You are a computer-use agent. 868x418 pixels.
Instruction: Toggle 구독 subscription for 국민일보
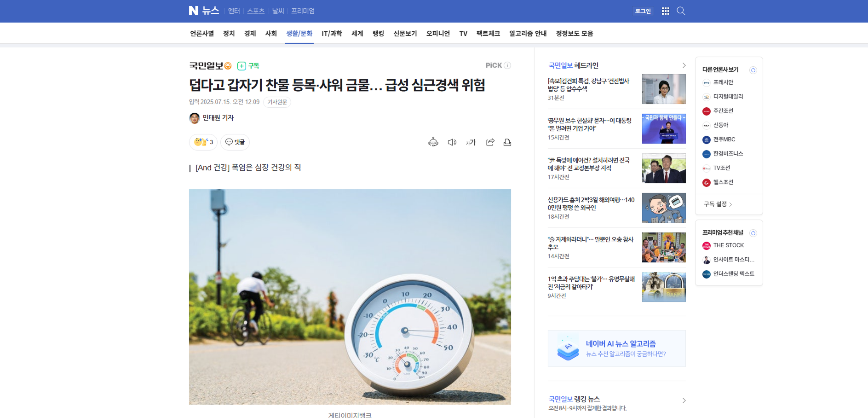(248, 66)
